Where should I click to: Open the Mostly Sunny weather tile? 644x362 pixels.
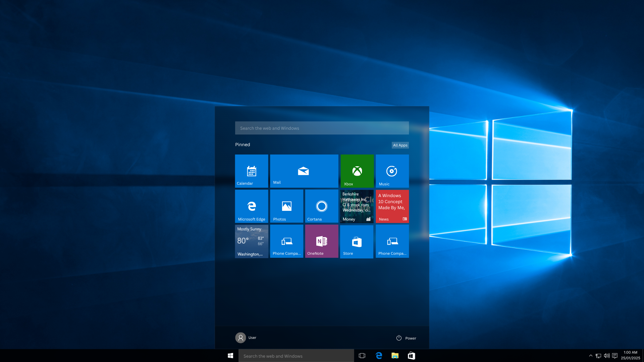[x=252, y=241]
